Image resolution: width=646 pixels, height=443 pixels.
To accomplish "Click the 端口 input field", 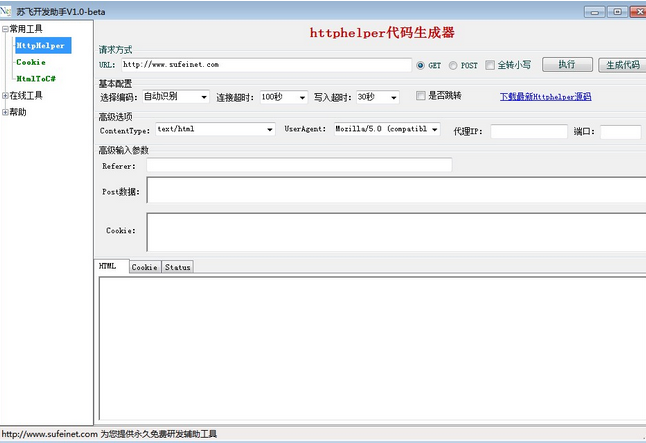I will pyautogui.click(x=620, y=132).
